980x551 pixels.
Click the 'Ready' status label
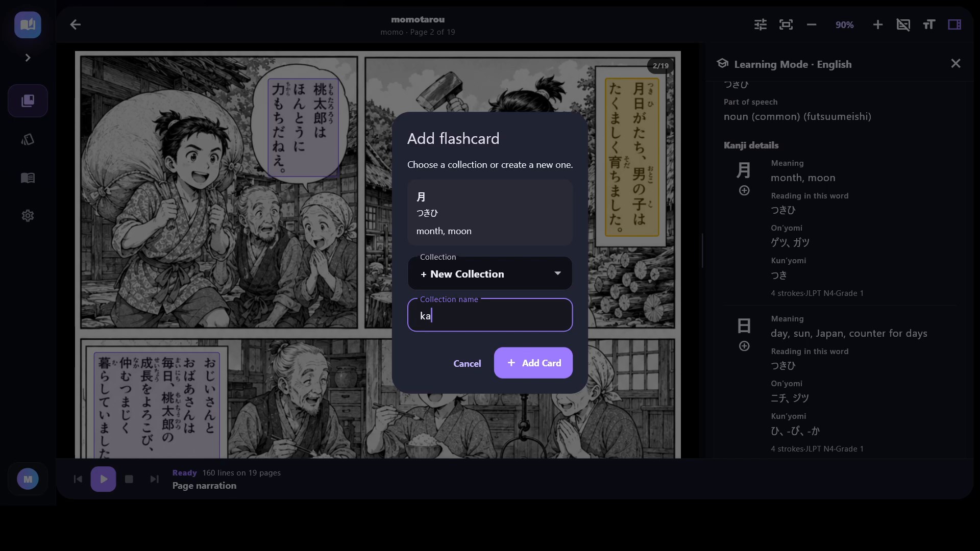click(184, 473)
